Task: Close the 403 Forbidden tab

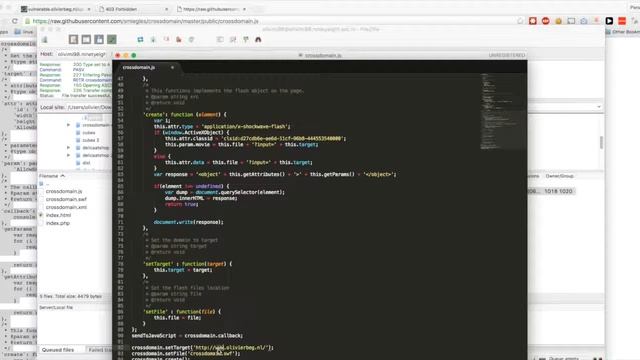Action: pyautogui.click(x=167, y=9)
